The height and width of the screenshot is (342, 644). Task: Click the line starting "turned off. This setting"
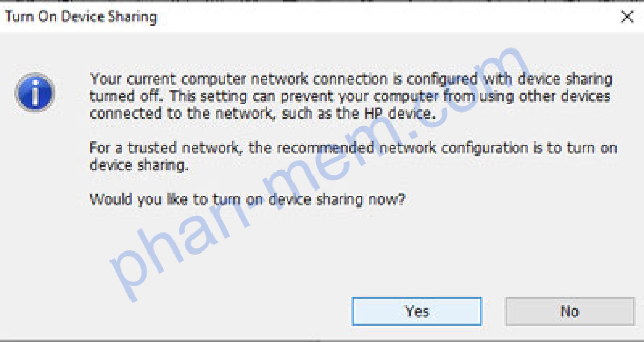click(x=350, y=96)
